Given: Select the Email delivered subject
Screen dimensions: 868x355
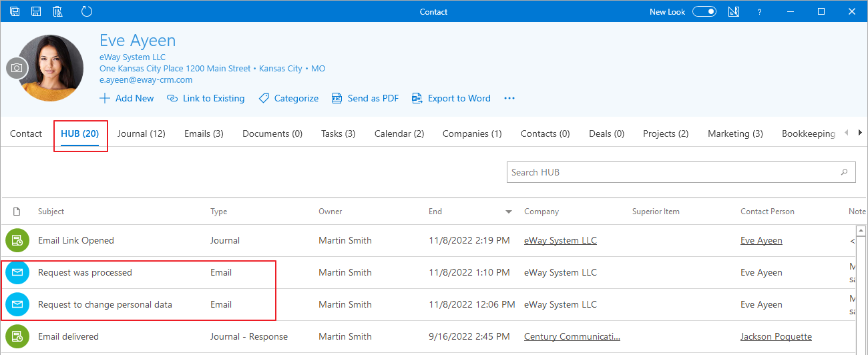Looking at the screenshot, I should [x=68, y=336].
